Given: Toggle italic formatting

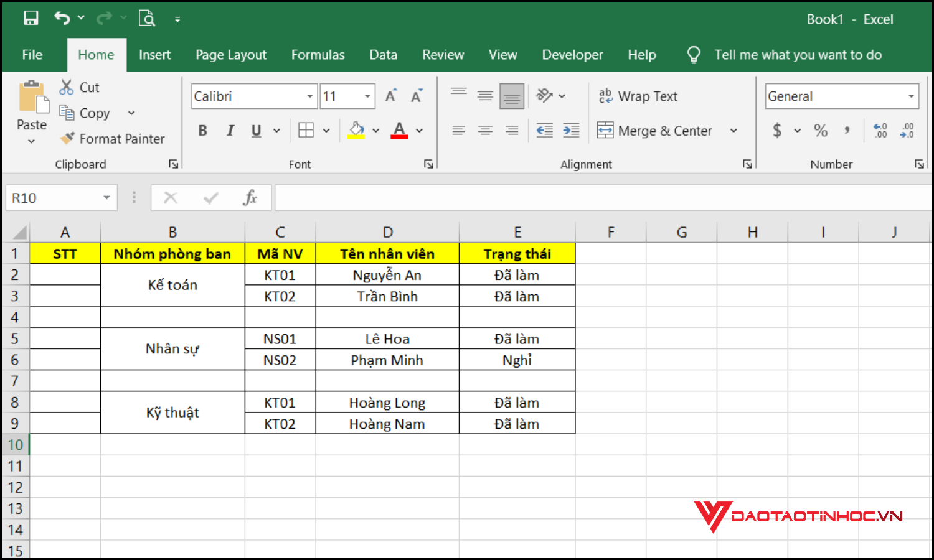Looking at the screenshot, I should click(230, 130).
